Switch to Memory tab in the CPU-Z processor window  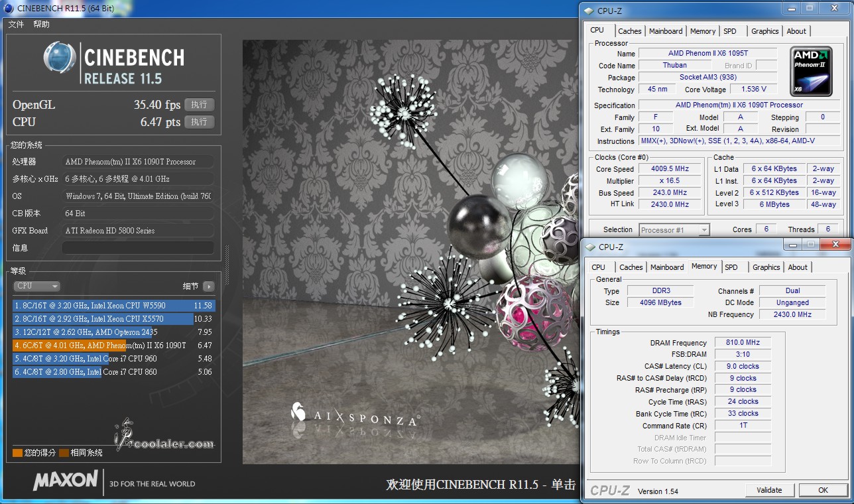[x=703, y=31]
